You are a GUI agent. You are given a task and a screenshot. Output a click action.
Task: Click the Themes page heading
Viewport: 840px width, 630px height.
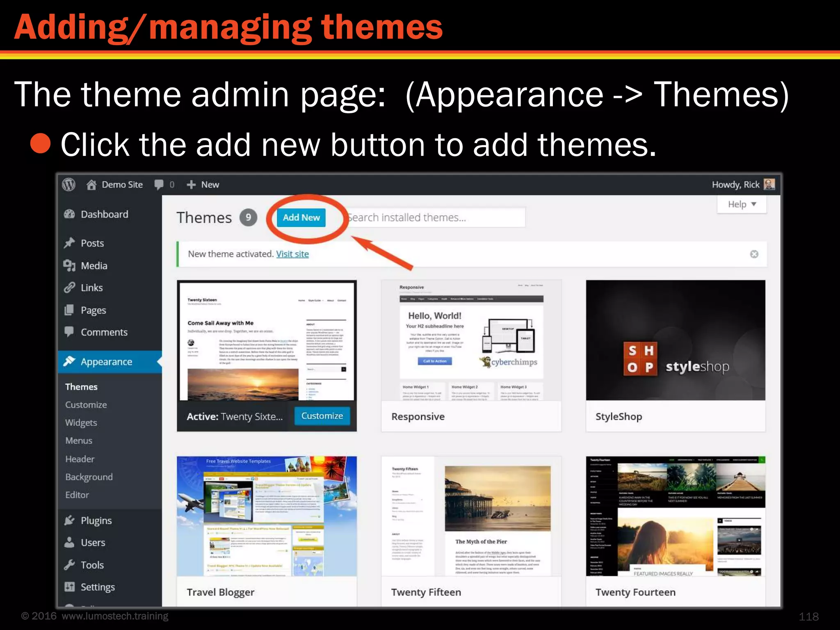coord(204,217)
